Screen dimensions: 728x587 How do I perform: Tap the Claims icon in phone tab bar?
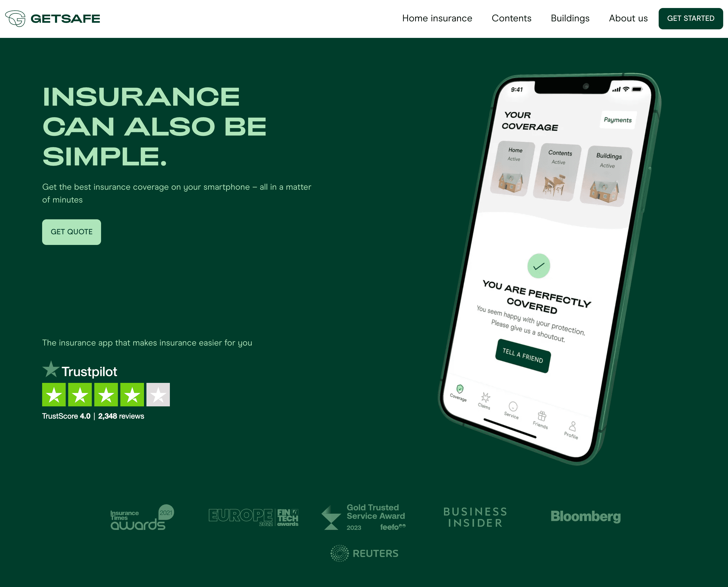tap(486, 397)
